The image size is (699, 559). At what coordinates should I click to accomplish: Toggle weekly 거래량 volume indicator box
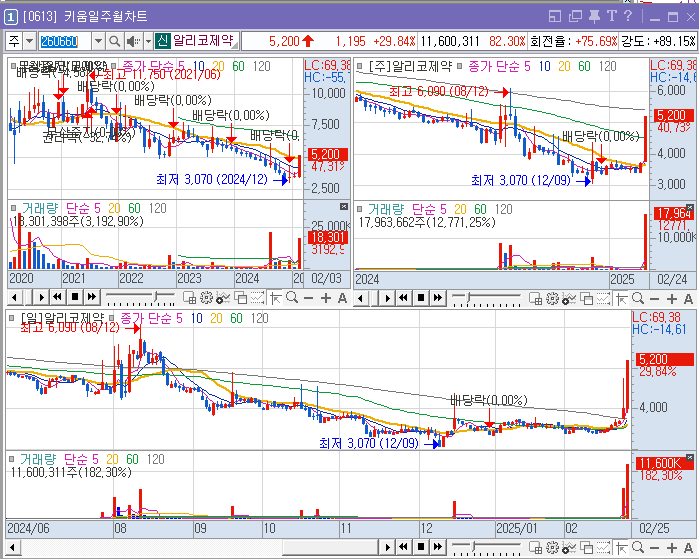[359, 208]
